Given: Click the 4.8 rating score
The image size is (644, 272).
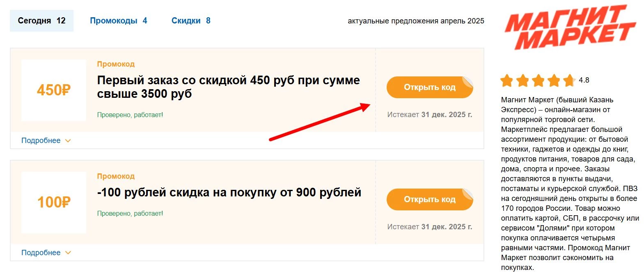Looking at the screenshot, I should tap(584, 80).
